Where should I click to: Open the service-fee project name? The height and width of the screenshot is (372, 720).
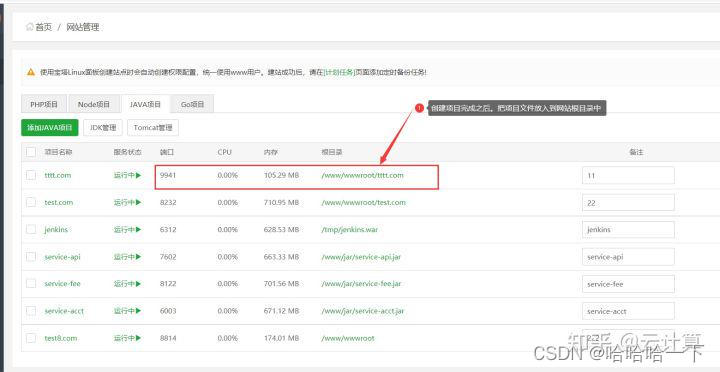(x=62, y=284)
